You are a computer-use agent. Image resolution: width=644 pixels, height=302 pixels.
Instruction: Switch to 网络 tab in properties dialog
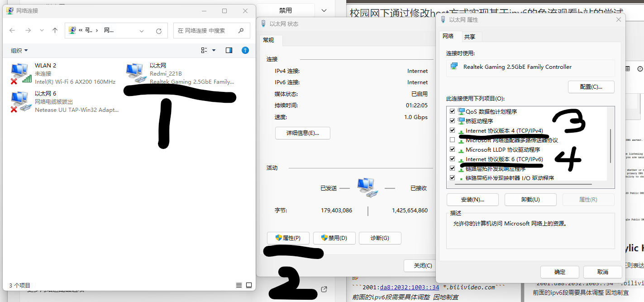tap(448, 36)
